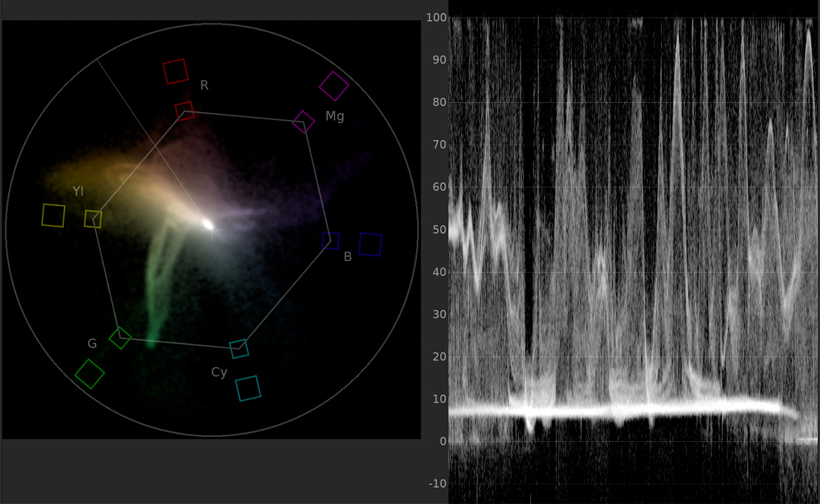Select the inner yellow target box
This screenshot has height=504, width=820.
[93, 219]
